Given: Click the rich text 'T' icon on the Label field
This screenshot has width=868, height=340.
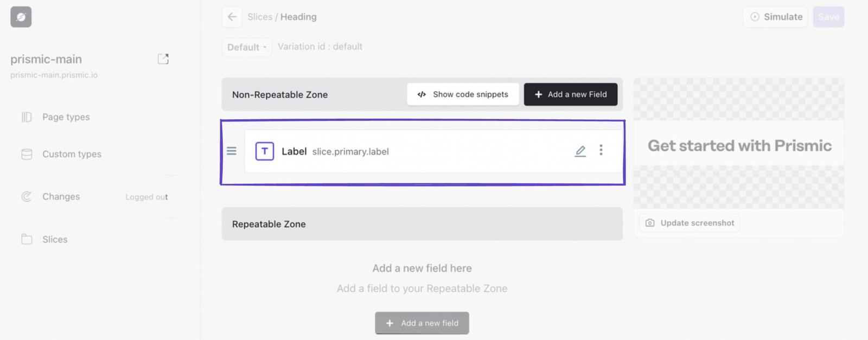Looking at the screenshot, I should [264, 151].
